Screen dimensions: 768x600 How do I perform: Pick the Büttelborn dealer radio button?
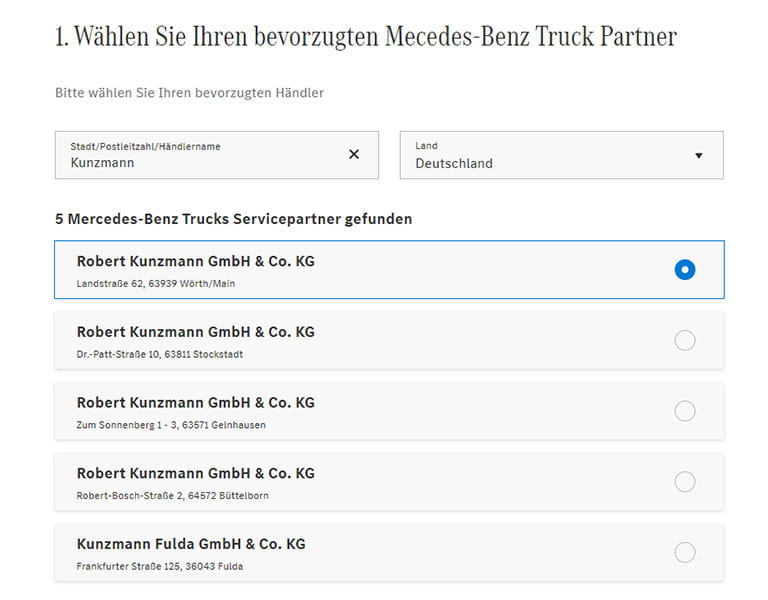point(685,482)
